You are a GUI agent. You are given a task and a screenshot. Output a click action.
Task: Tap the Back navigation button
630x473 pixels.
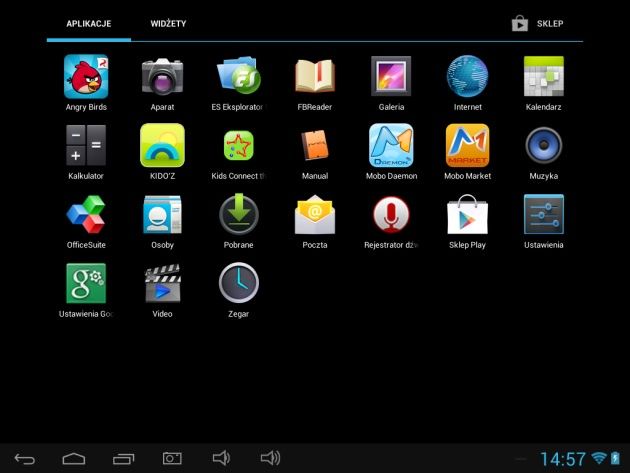(25, 459)
